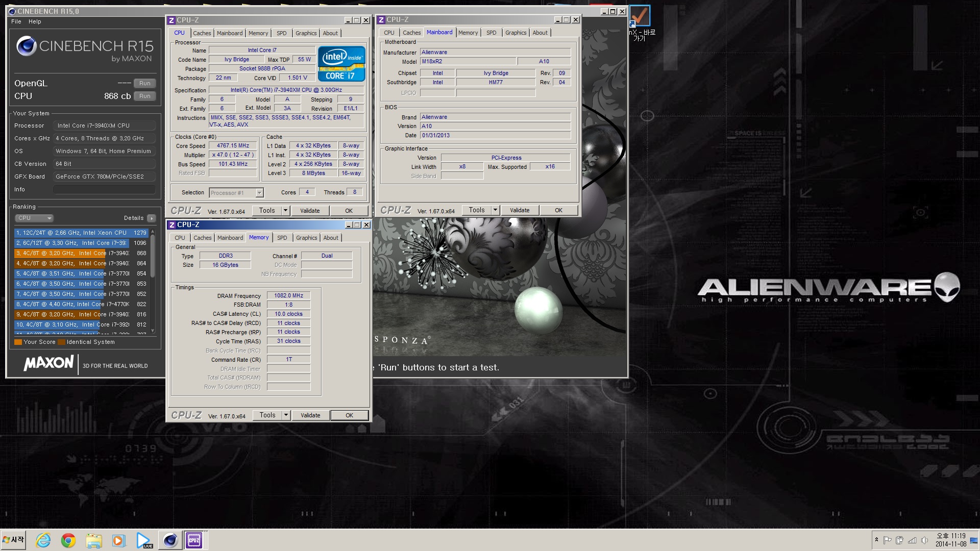Click the CPU-Z window icon in the Memory window
Image resolution: width=980 pixels, height=551 pixels.
172,225
